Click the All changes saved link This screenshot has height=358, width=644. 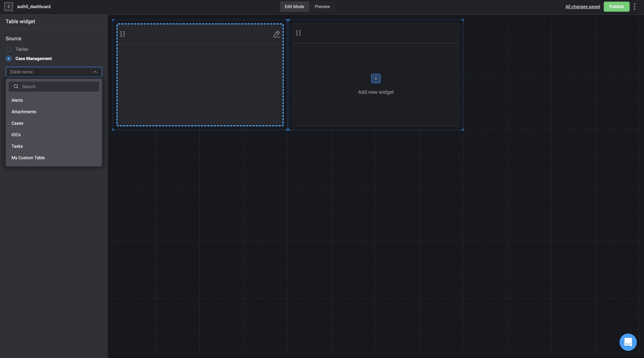pos(583,7)
